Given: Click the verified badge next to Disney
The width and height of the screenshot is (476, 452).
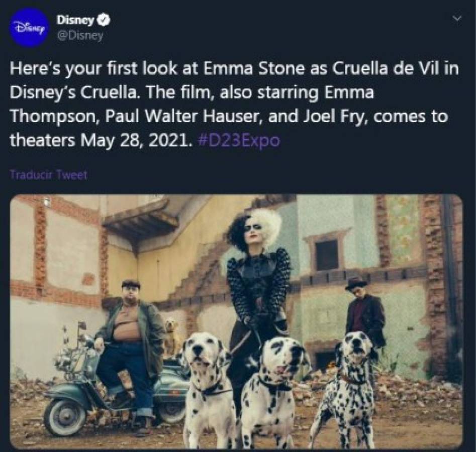Looking at the screenshot, I should (104, 21).
